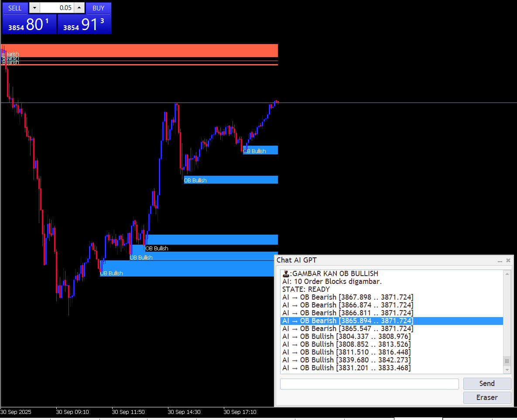Close the Chat AI GPT panel
The image size is (517, 420).
tap(508, 260)
